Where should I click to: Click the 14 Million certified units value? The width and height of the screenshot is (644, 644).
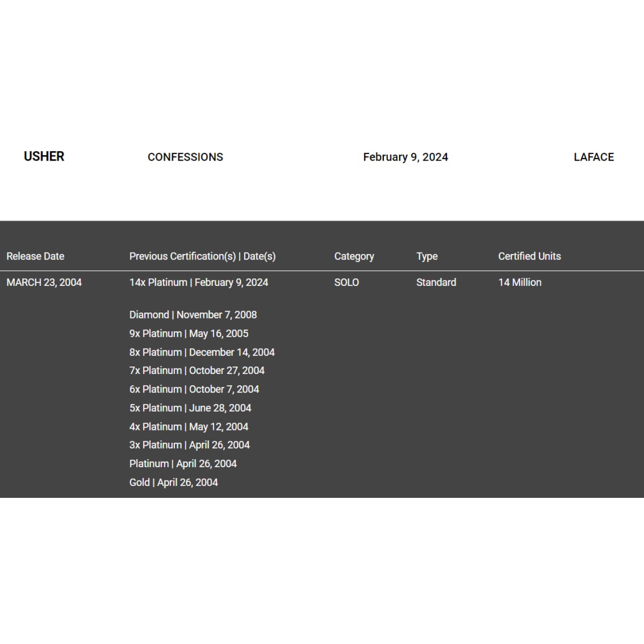[520, 282]
